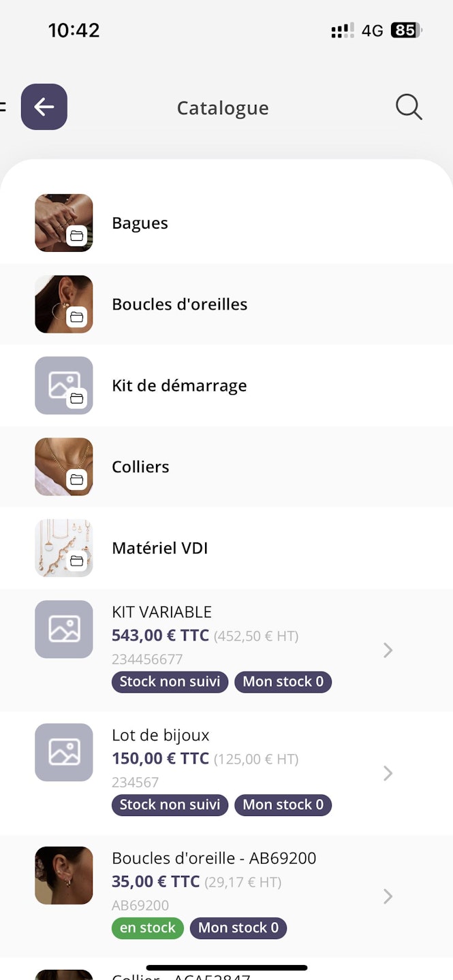
Task: Open Boucles d'oreille AB69200 chevron
Action: coord(388,896)
